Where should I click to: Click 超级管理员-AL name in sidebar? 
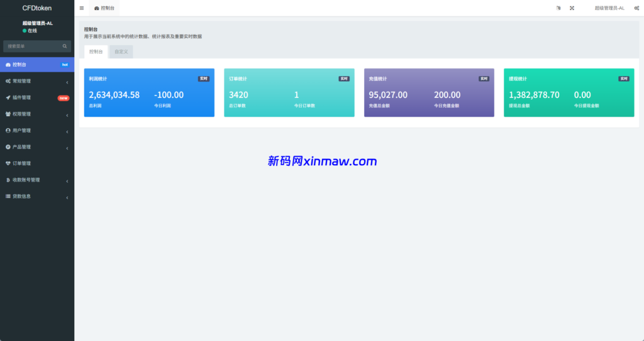pyautogui.click(x=37, y=23)
